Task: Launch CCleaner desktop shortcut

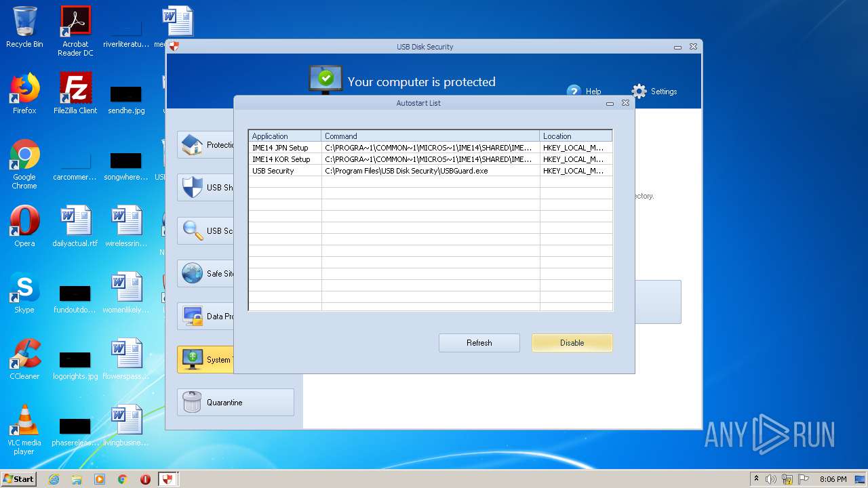Action: click(x=24, y=359)
